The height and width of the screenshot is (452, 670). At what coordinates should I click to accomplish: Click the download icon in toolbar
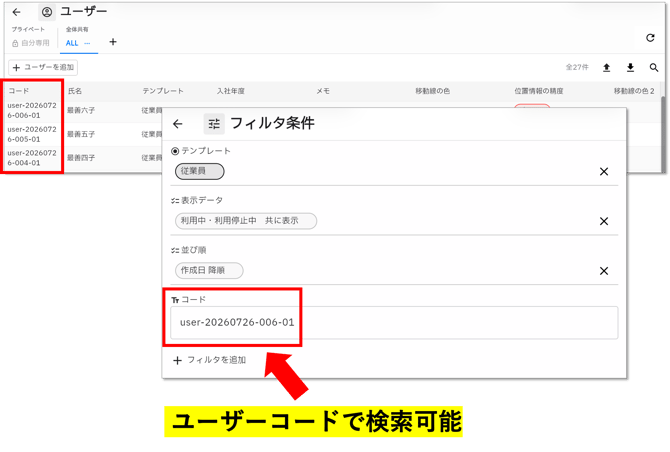[630, 68]
